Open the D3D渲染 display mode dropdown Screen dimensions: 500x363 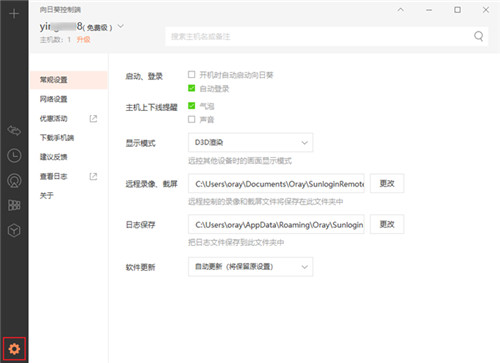[x=250, y=143]
